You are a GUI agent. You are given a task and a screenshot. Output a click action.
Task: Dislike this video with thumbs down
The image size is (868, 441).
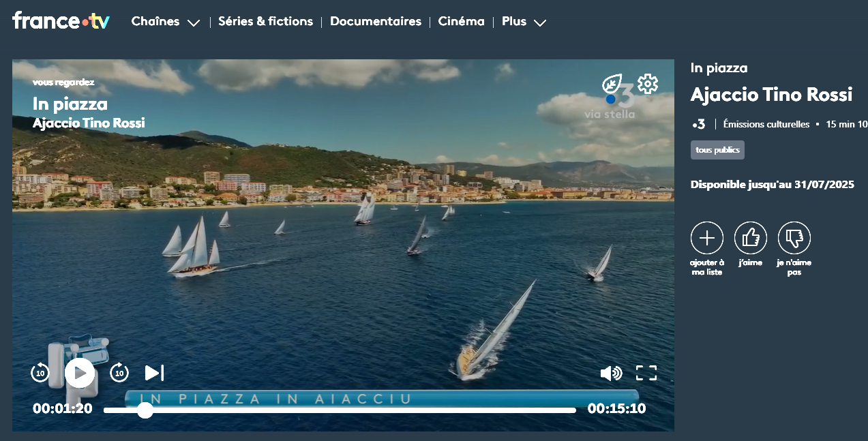794,238
